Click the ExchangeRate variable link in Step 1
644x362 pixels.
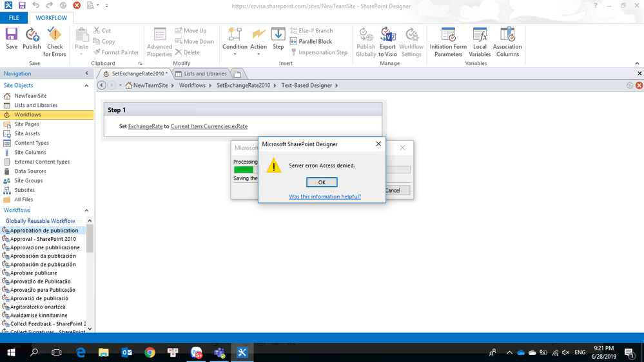tap(146, 126)
